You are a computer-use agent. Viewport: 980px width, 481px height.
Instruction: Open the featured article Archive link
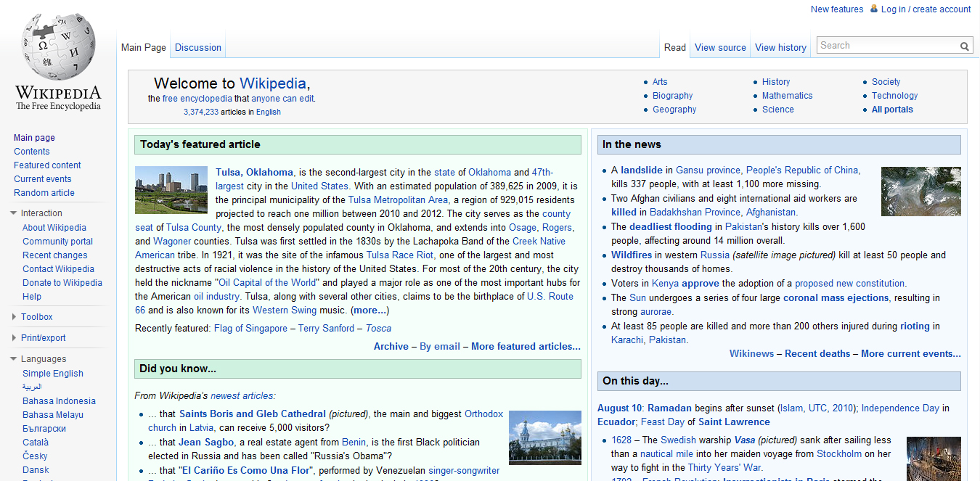point(391,347)
